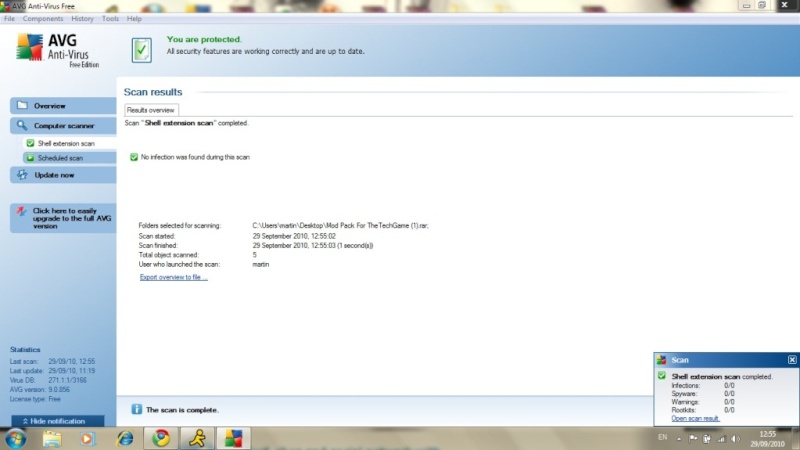Click the Scan started timestamp value
Image resolution: width=800 pixels, height=450 pixels.
point(294,236)
